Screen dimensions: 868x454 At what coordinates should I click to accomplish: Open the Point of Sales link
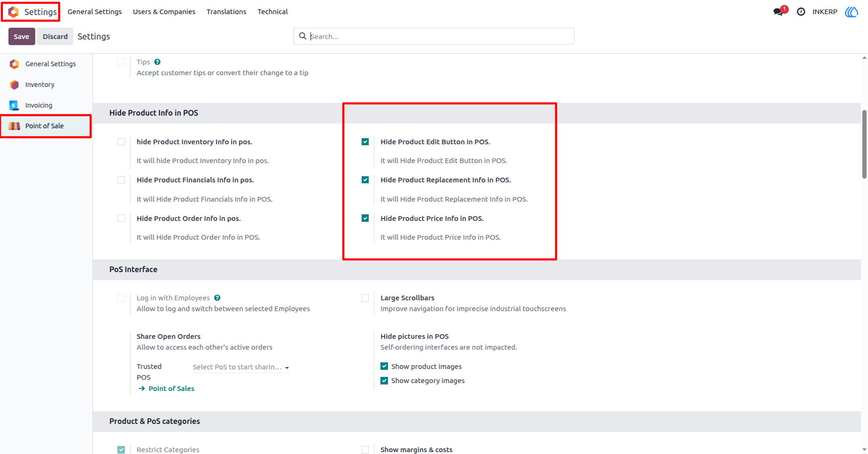pos(171,389)
